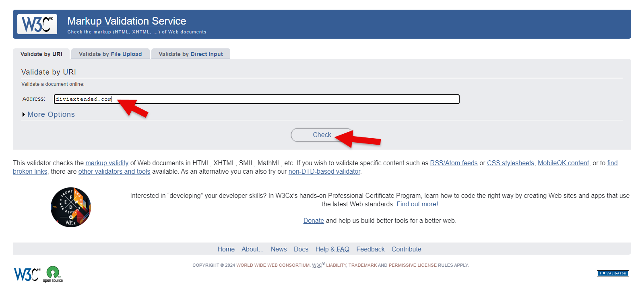Click the Check button
This screenshot has width=644, height=299.
(x=322, y=135)
